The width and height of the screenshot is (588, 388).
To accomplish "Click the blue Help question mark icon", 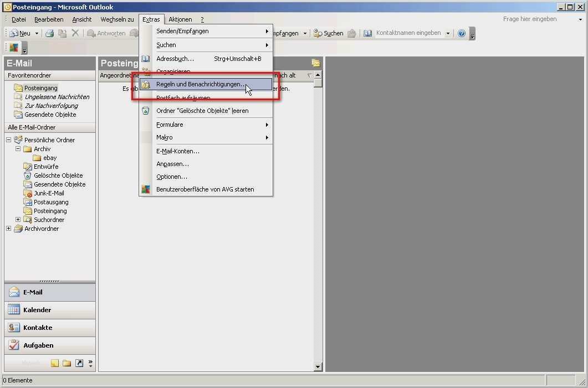I will coord(462,33).
